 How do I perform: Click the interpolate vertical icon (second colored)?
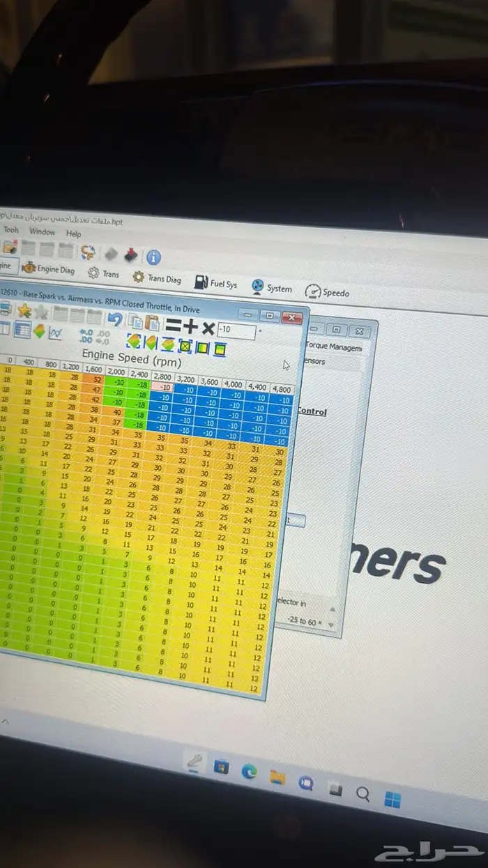[x=151, y=342]
